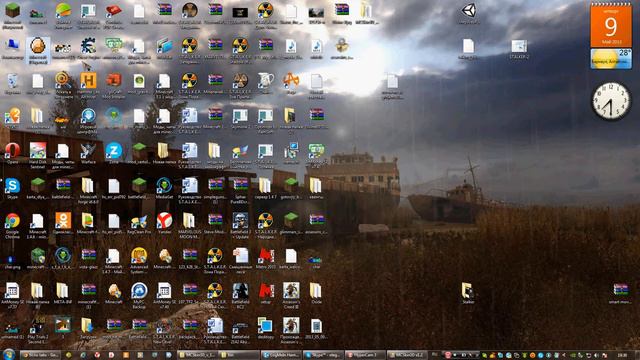Select the Warface game shortcut
The height and width of the screenshot is (360, 640).
pos(88,153)
